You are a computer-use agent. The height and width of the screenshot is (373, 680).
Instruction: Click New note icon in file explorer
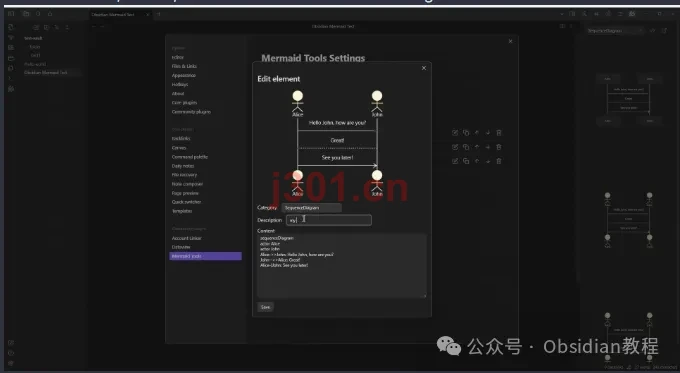coord(36,27)
